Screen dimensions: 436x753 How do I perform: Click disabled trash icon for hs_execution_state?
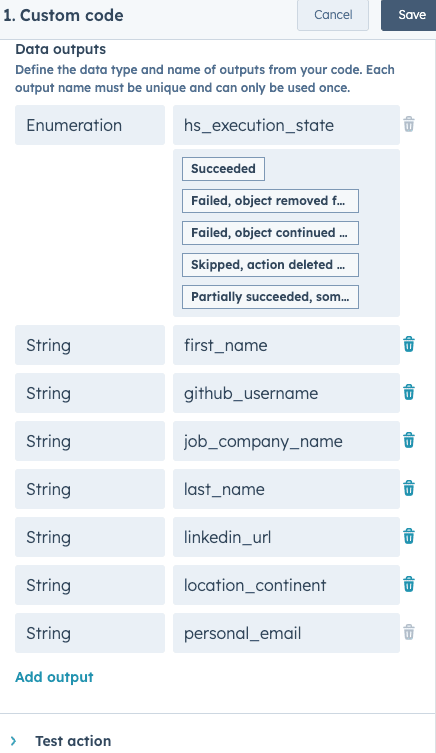409,124
